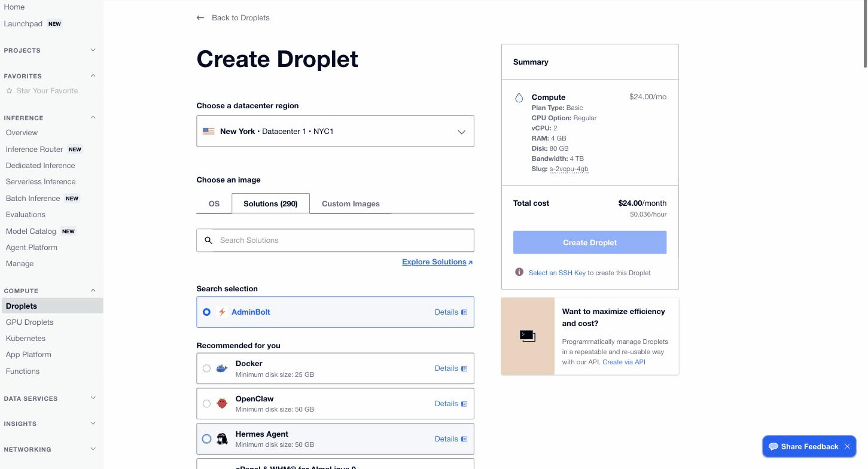Collapse the COMPUTE sidebar section
This screenshot has width=868, height=469.
tap(93, 291)
